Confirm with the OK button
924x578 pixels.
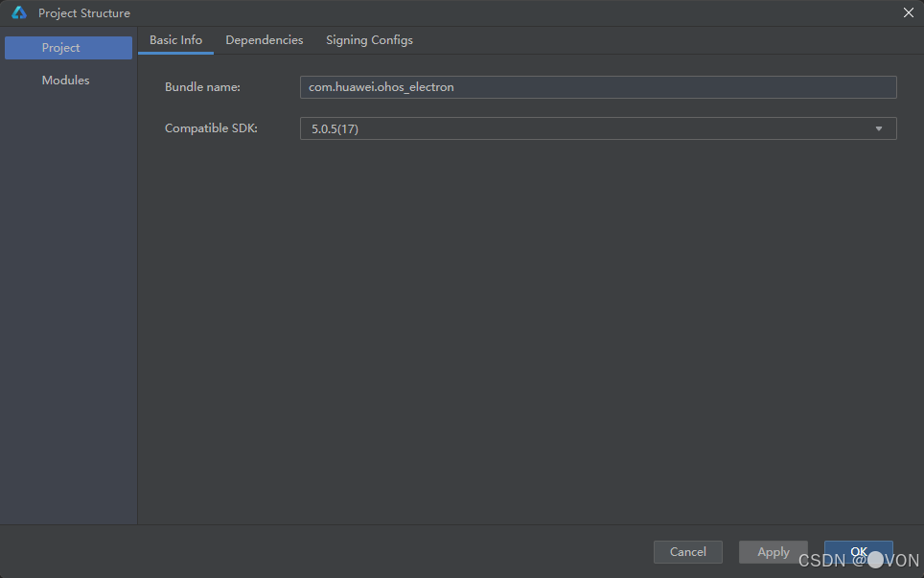click(x=858, y=552)
